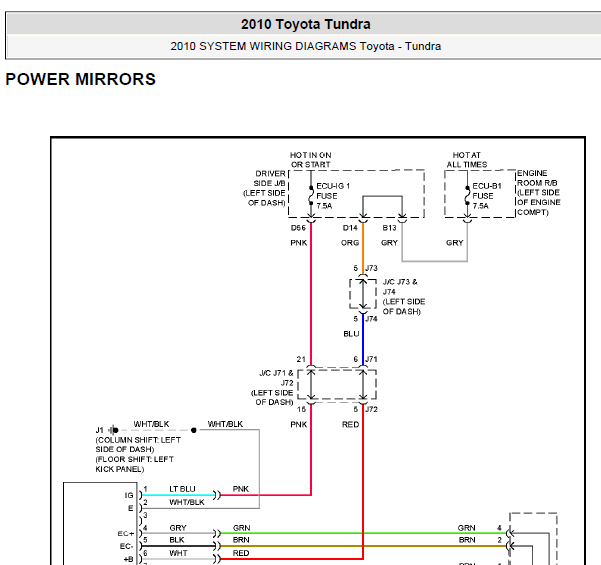
Task: Click "WHT/BLK" label nearest J1 ground
Action: click(151, 424)
